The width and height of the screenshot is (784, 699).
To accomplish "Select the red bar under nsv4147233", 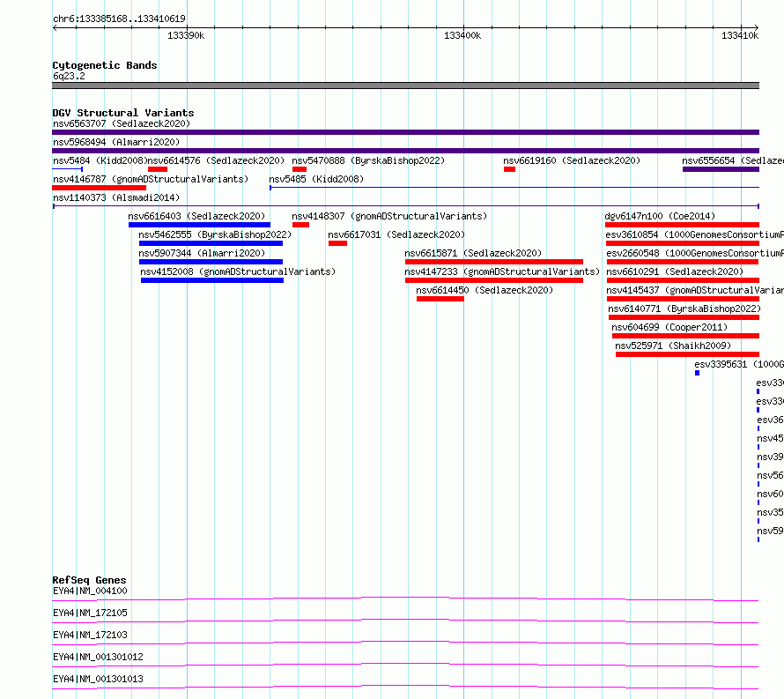I will click(494, 280).
